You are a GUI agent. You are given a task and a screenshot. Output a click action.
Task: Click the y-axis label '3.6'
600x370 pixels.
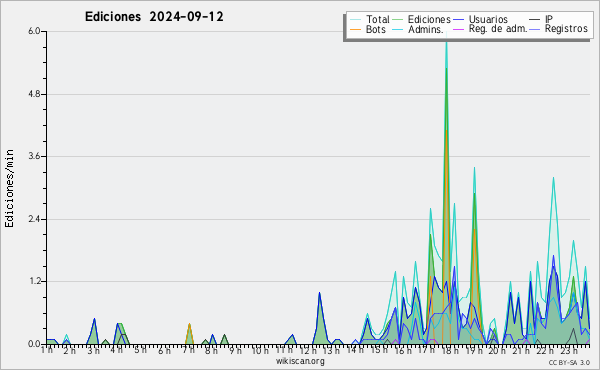tap(34, 156)
